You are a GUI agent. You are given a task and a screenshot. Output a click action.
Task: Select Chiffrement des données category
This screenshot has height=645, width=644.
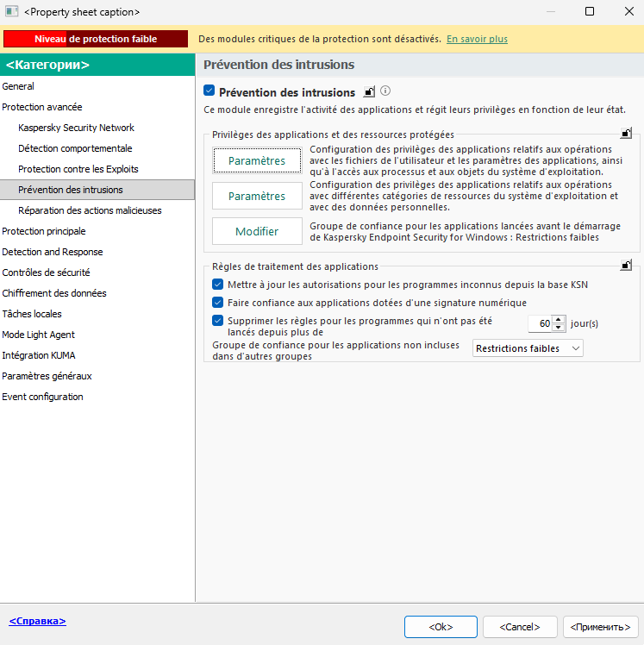[97, 293]
